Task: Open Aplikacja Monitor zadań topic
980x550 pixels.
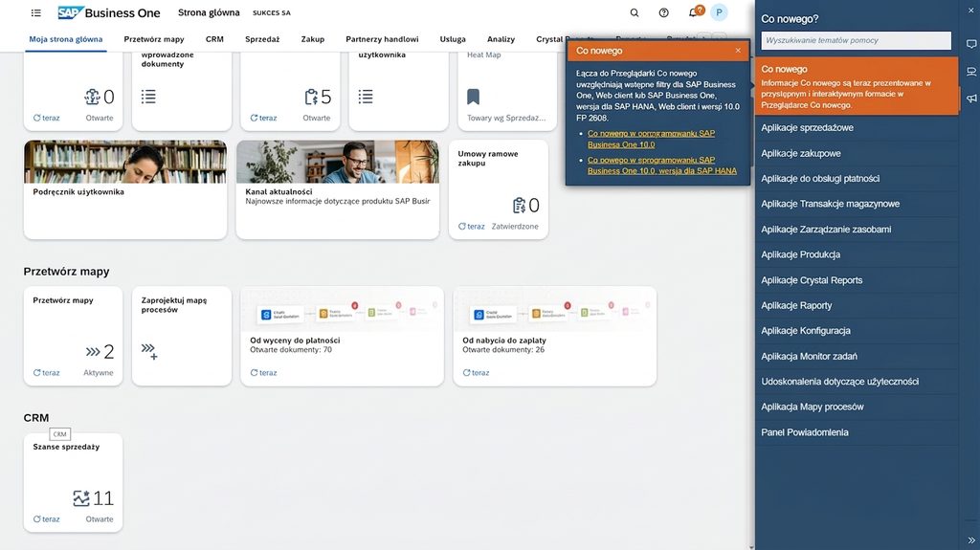Action: [x=857, y=356]
